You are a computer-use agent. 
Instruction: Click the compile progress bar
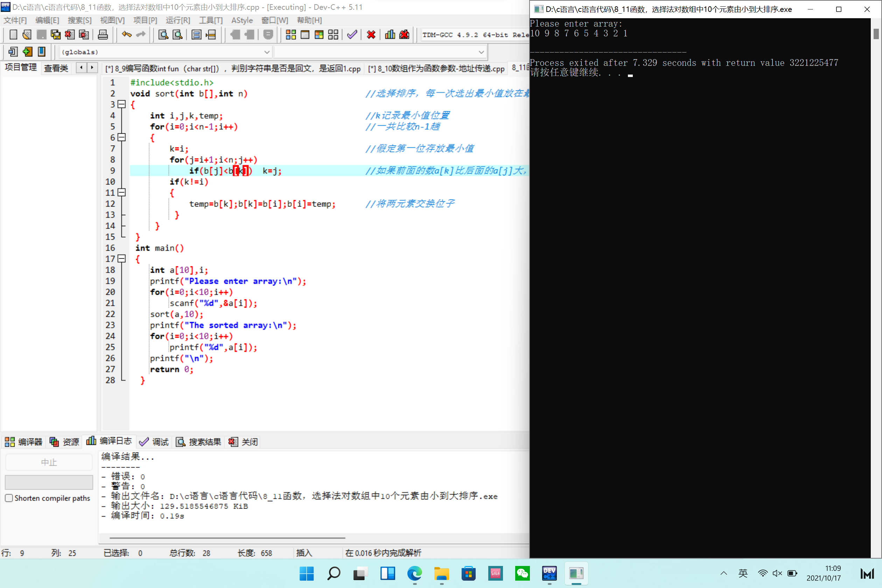(49, 482)
